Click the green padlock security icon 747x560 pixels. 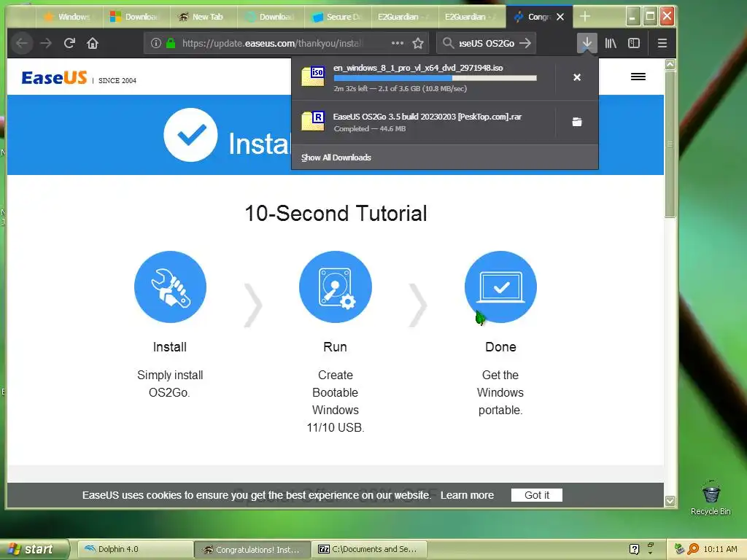click(171, 43)
